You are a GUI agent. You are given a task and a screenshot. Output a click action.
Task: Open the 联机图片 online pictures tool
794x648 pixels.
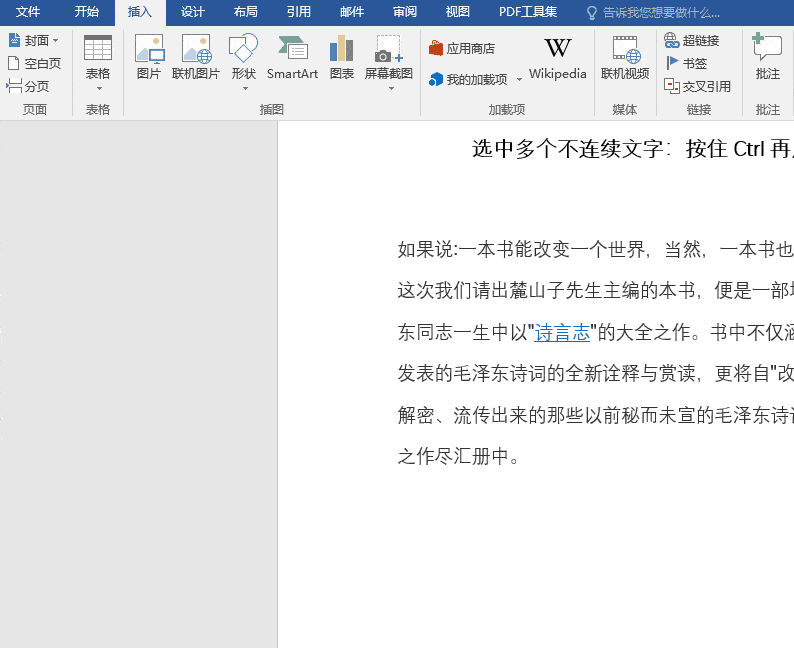coord(195,57)
